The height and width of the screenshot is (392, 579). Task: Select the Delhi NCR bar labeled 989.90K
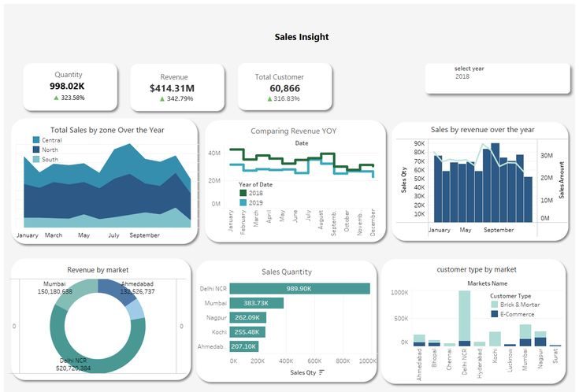(x=300, y=289)
